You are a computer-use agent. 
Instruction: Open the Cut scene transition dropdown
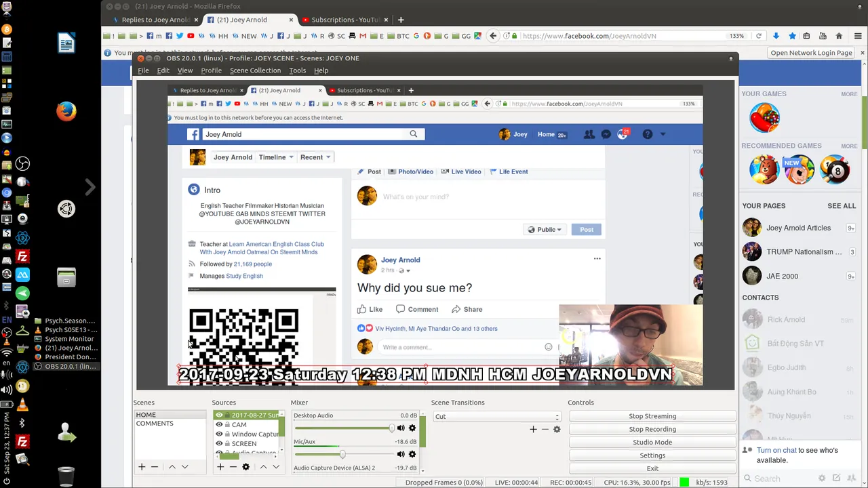click(496, 417)
